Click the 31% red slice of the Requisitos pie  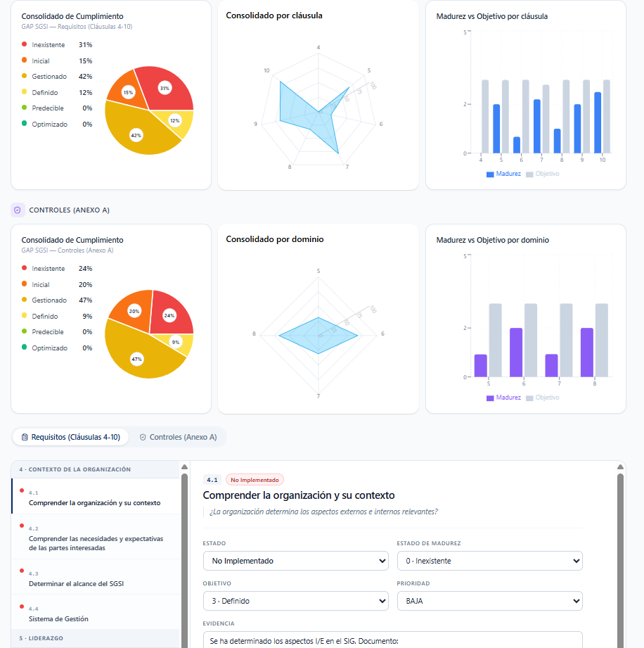(x=165, y=88)
